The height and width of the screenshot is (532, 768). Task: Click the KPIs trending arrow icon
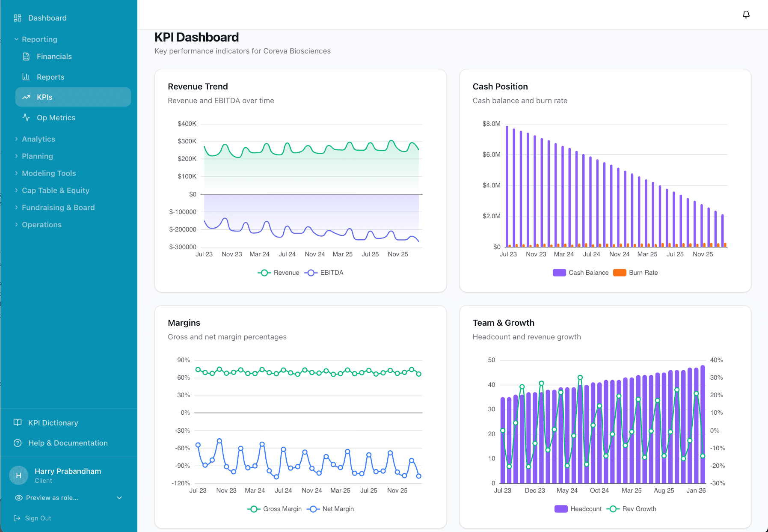tap(26, 97)
